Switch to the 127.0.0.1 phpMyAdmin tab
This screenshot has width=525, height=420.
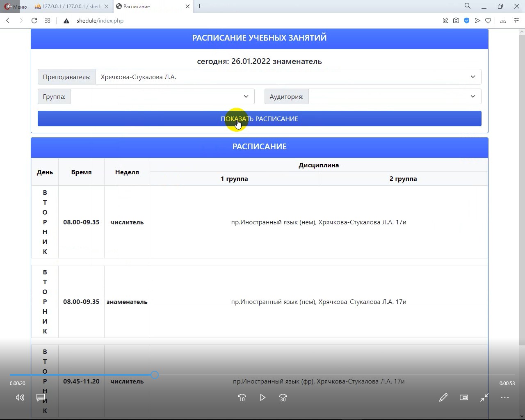click(x=71, y=7)
